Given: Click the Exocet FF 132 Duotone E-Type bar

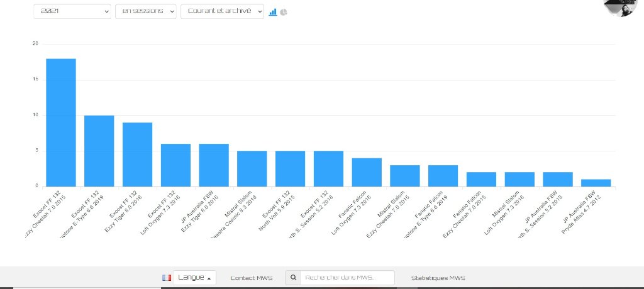Looking at the screenshot, I should coord(99,151).
